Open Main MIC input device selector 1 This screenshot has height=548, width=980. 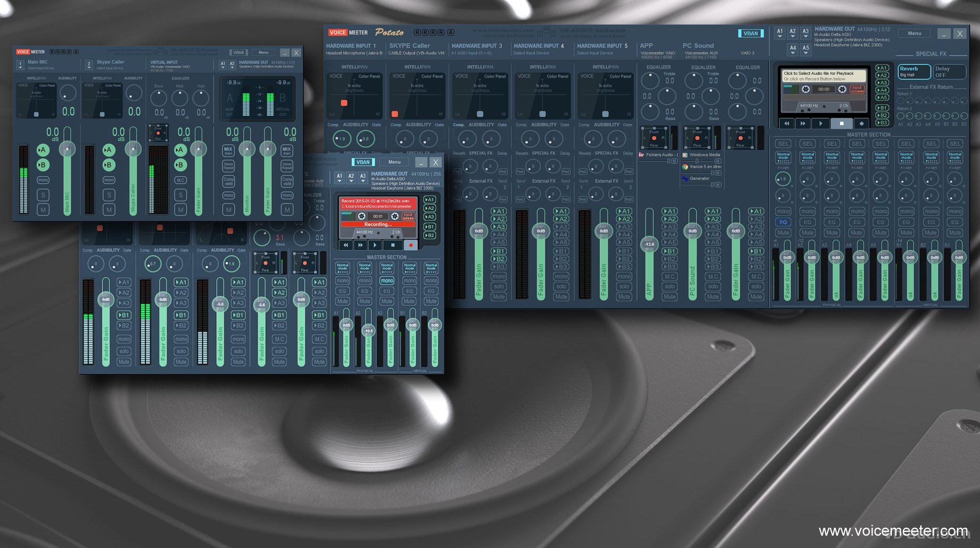tap(20, 64)
